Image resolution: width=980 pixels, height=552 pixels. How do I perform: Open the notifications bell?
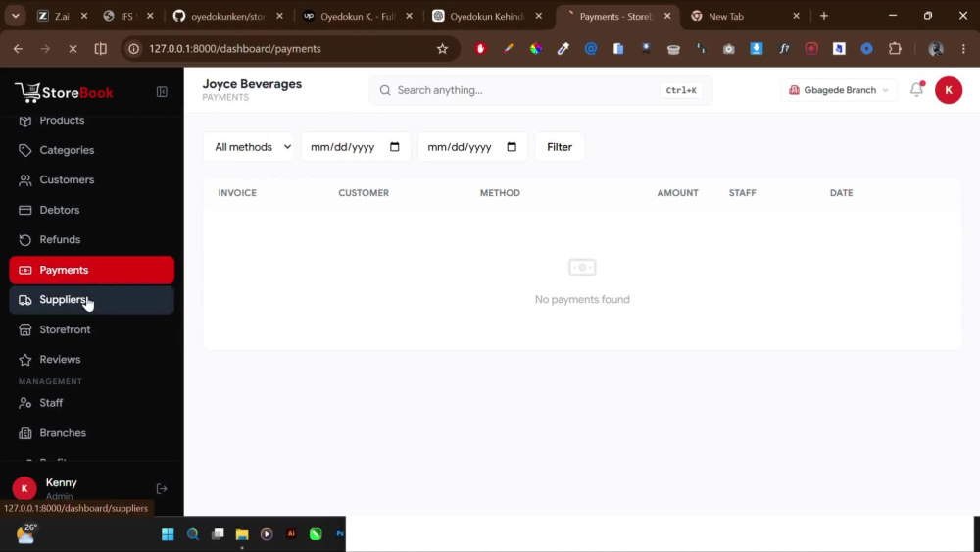916,89
